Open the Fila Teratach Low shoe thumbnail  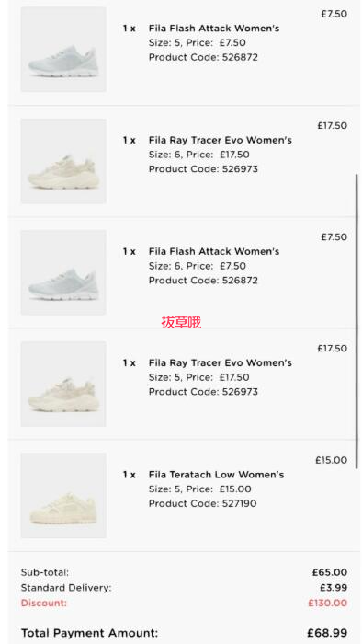point(63,495)
